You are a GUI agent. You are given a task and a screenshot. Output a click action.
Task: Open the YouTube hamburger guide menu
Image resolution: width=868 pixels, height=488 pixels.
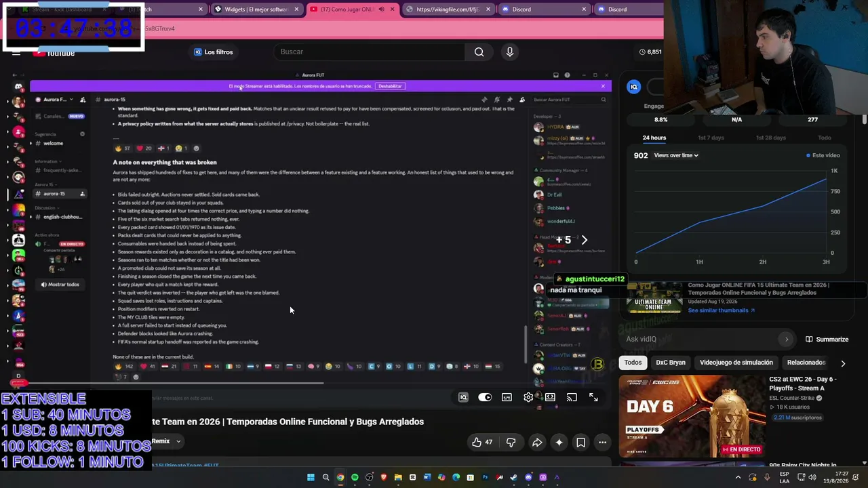click(x=16, y=54)
